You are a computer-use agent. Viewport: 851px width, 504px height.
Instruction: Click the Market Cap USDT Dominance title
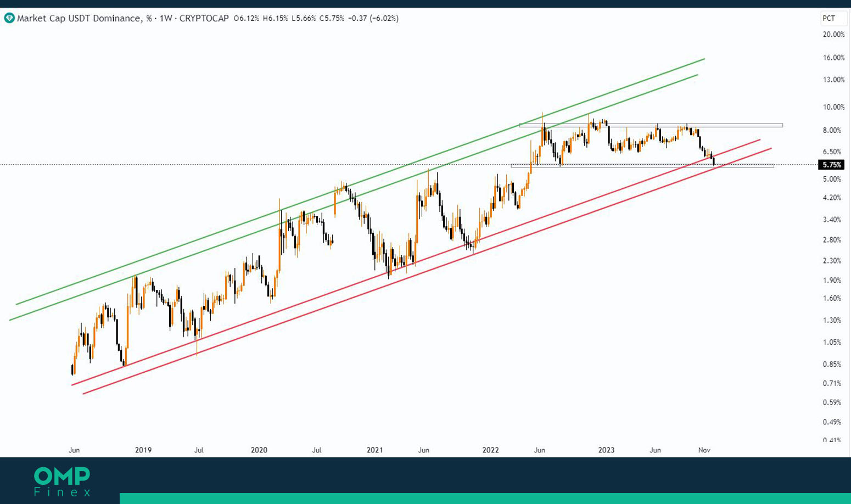pos(79,18)
